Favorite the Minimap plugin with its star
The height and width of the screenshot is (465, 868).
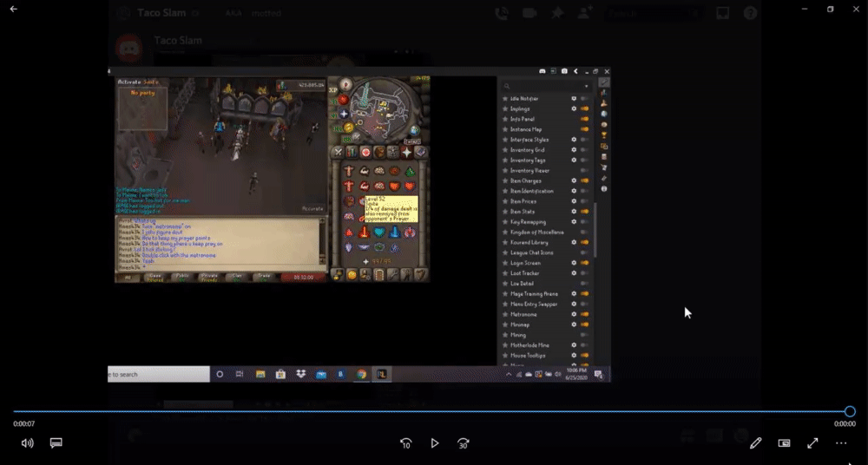[x=505, y=324]
